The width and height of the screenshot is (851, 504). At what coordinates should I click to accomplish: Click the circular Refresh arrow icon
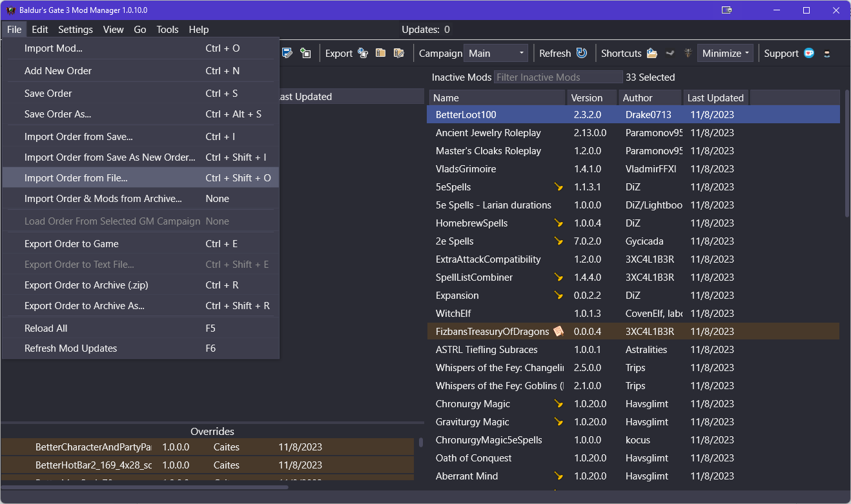[x=582, y=53]
